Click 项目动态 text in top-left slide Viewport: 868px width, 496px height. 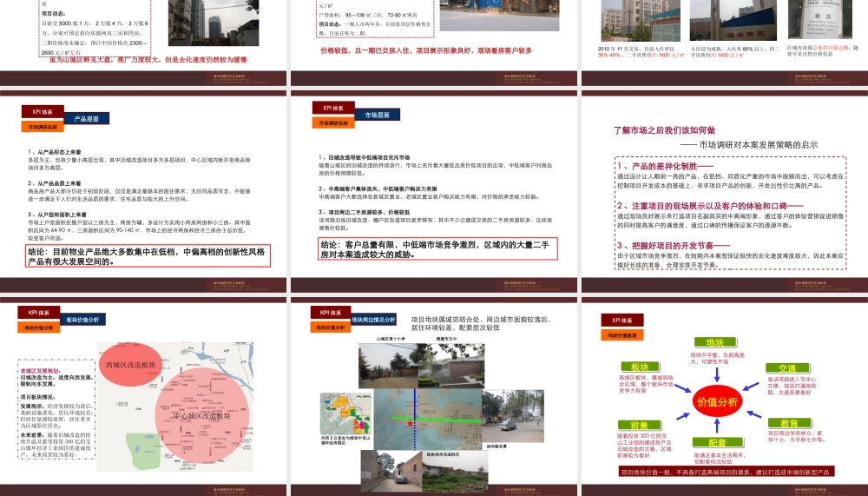[54, 13]
